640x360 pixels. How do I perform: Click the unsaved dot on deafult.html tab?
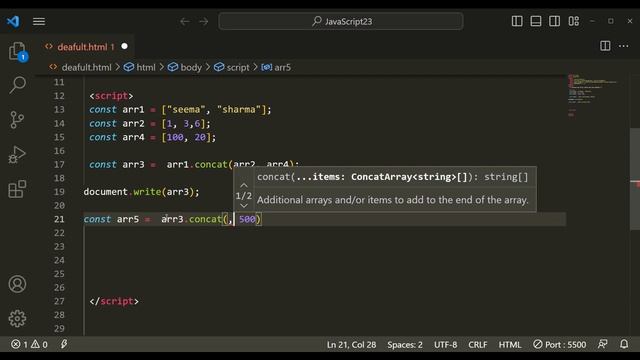tap(124, 47)
